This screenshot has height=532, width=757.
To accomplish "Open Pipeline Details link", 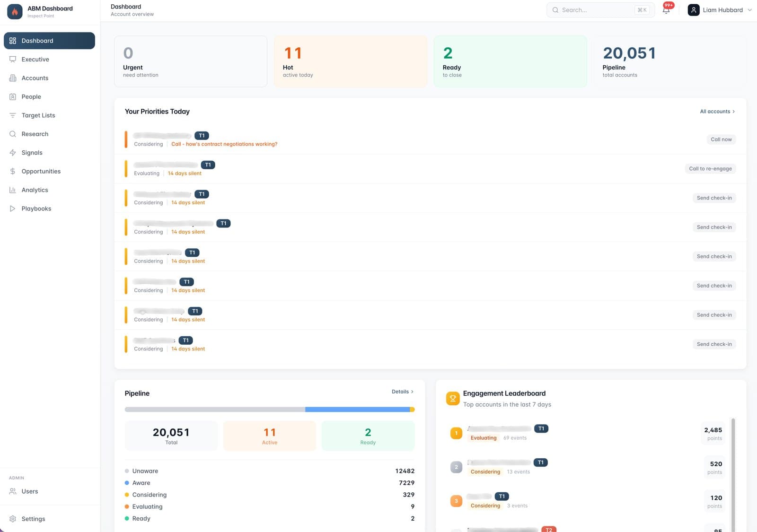I will pyautogui.click(x=403, y=392).
